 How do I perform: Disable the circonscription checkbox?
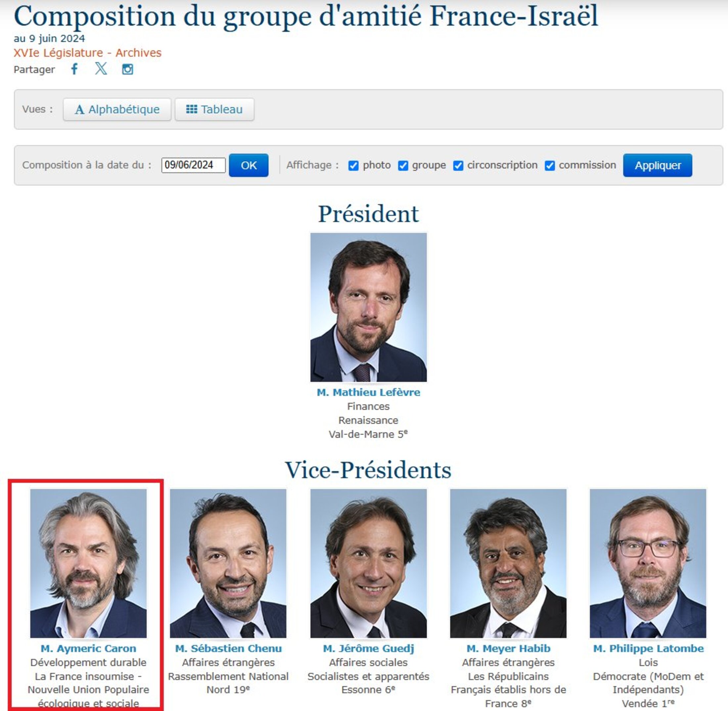[x=458, y=166]
